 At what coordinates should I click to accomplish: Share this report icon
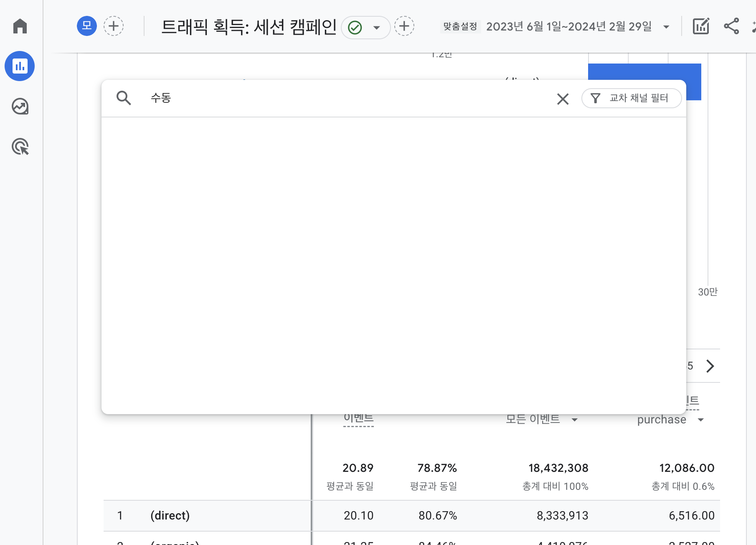click(x=731, y=26)
